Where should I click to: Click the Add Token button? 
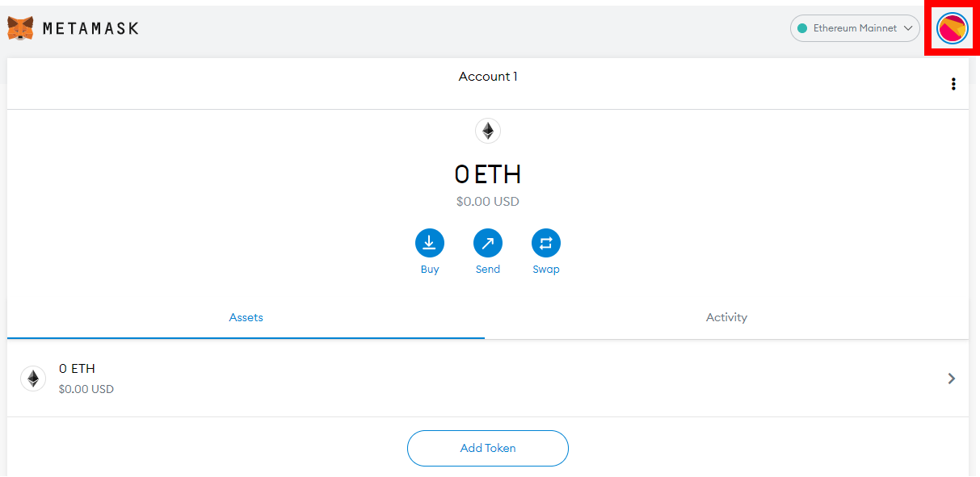(488, 448)
